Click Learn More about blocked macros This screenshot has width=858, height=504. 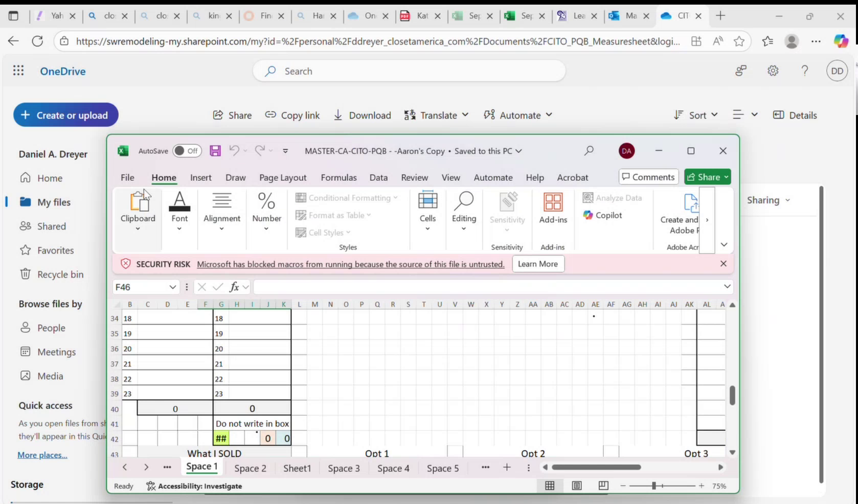click(537, 264)
